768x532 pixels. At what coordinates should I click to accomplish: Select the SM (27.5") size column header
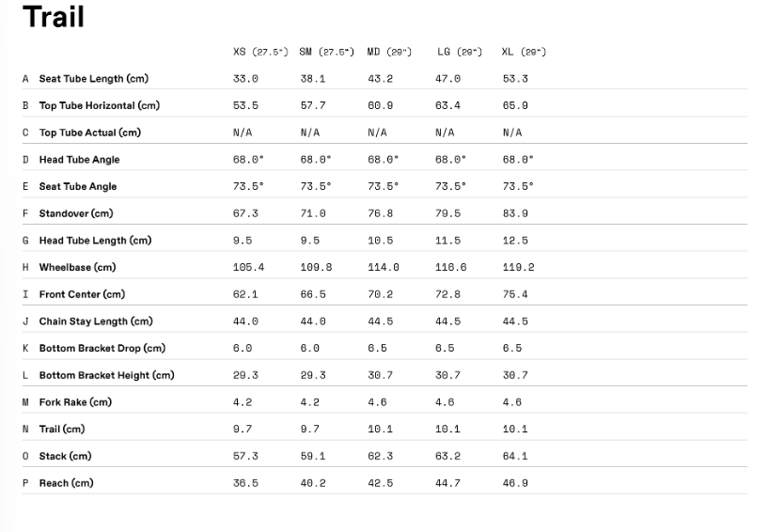click(x=327, y=52)
